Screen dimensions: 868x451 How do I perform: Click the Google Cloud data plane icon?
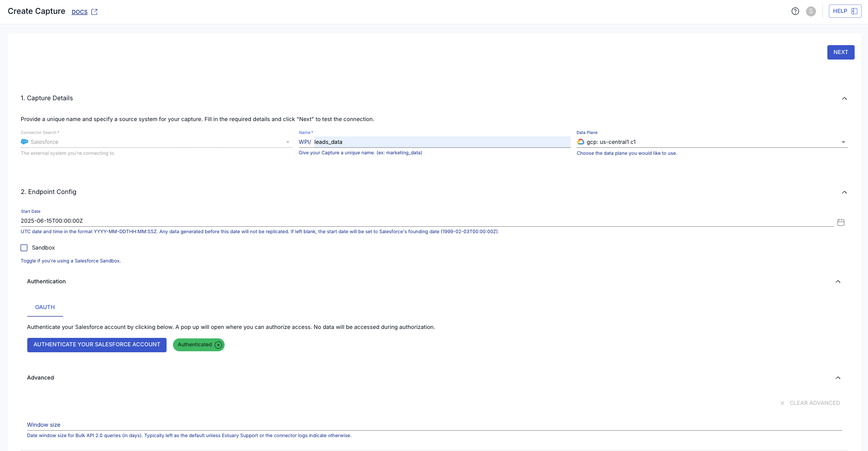[x=580, y=142]
